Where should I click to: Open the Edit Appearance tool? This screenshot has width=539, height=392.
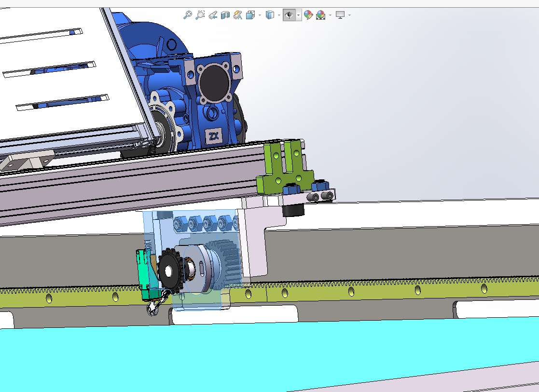point(308,15)
